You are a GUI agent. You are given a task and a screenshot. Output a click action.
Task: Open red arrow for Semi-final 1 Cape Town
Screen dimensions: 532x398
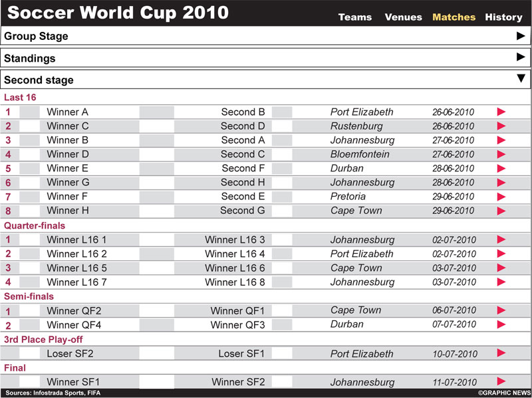tap(501, 310)
